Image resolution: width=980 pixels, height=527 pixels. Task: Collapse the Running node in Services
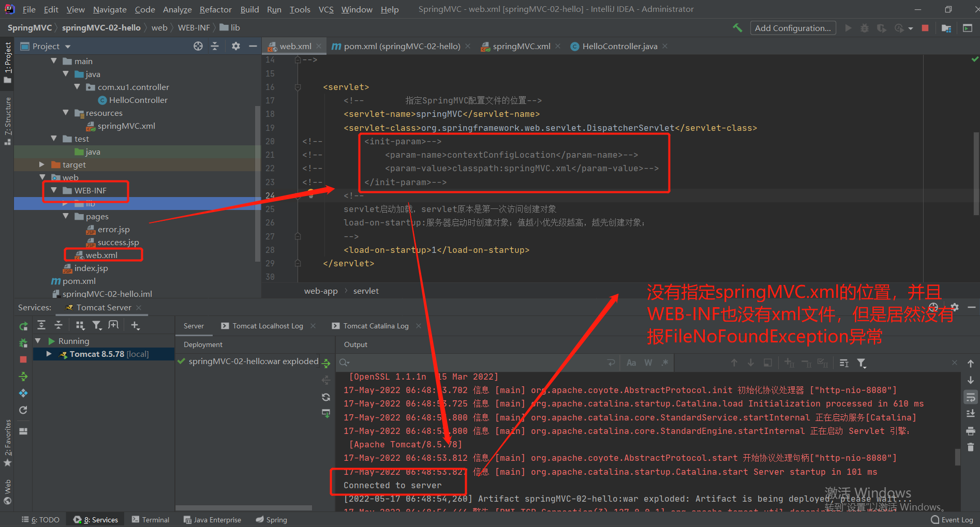tap(38, 341)
